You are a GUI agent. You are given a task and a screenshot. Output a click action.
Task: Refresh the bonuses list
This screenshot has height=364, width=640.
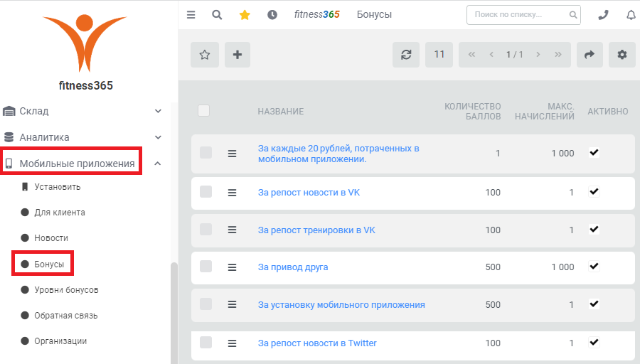click(x=406, y=54)
